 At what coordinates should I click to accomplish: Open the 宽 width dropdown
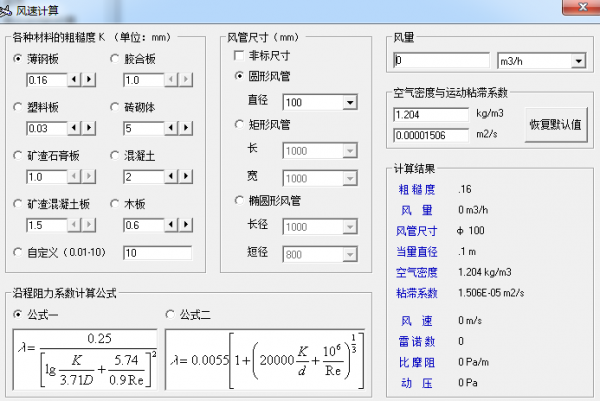350,178
